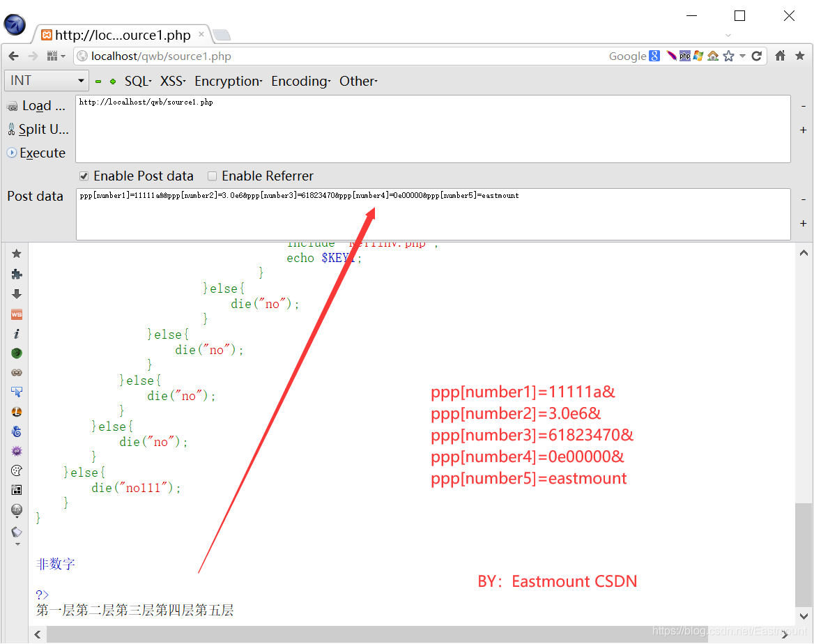The height and width of the screenshot is (644, 814).
Task: Open the Encoding menu
Action: click(x=300, y=81)
